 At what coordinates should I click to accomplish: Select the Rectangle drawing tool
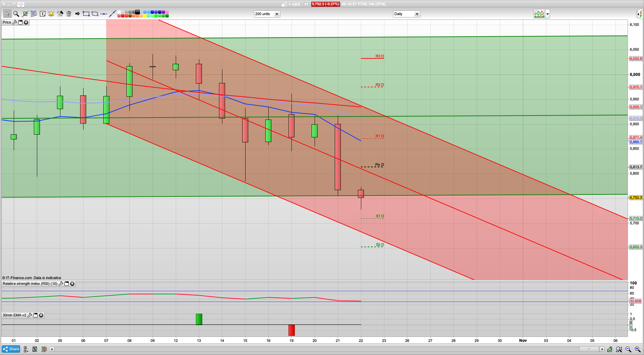(x=86, y=14)
